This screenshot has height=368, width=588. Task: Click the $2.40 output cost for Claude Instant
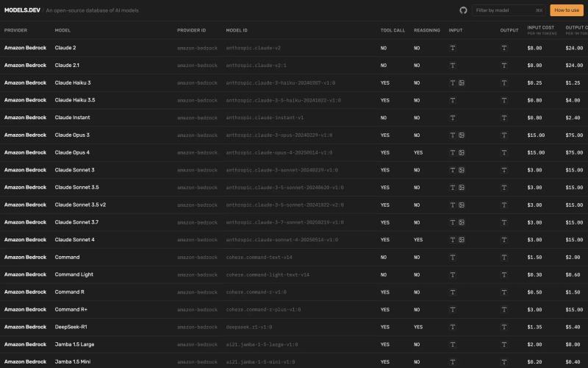[573, 118]
